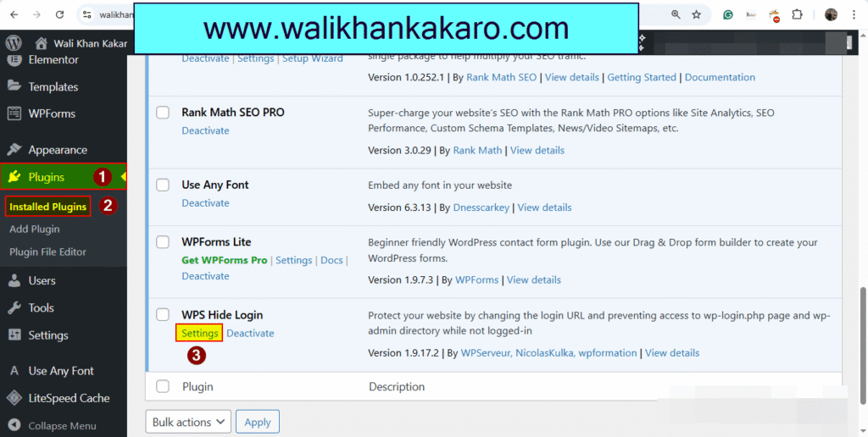
Task: Open the Templates menu item
Action: [x=53, y=87]
